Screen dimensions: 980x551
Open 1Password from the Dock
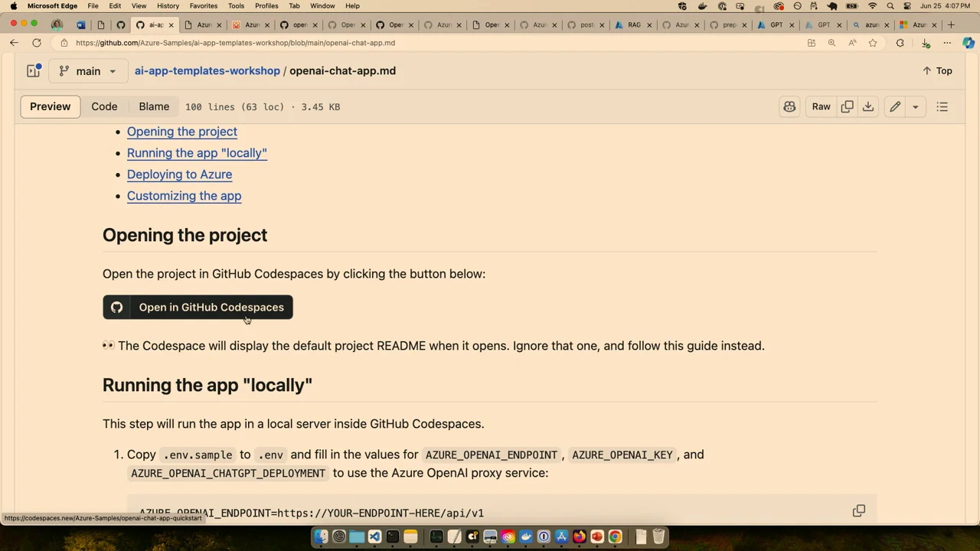click(544, 536)
